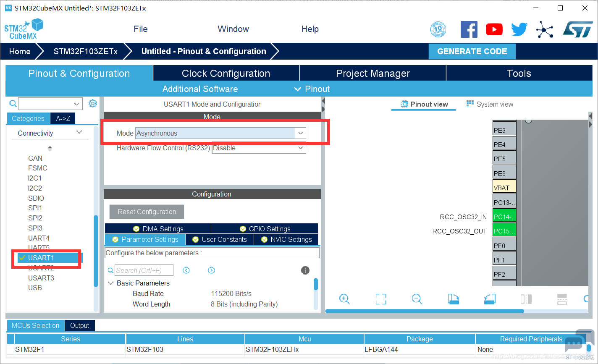Viewport: 598px width, 364px height.
Task: Focus the Search (Ctrl+F) parameter field
Action: (x=144, y=270)
